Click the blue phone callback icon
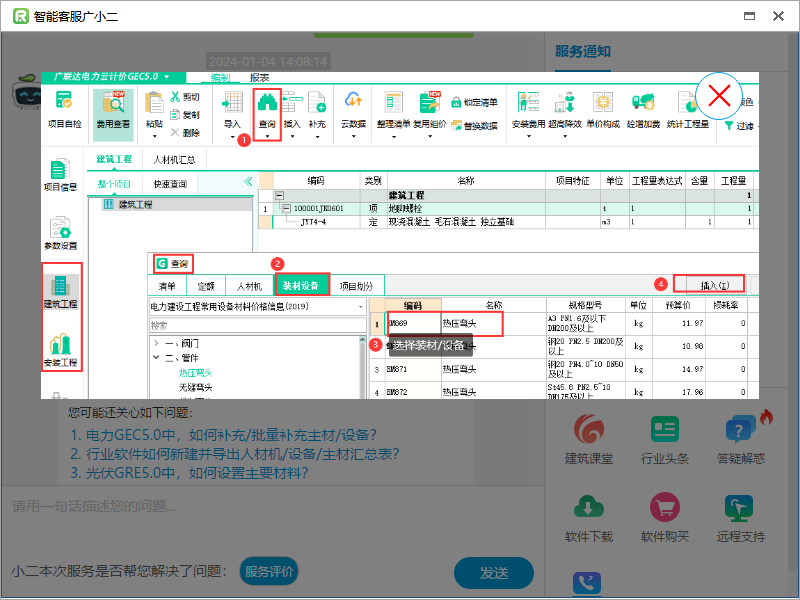Image resolution: width=800 pixels, height=600 pixels. pyautogui.click(x=587, y=584)
